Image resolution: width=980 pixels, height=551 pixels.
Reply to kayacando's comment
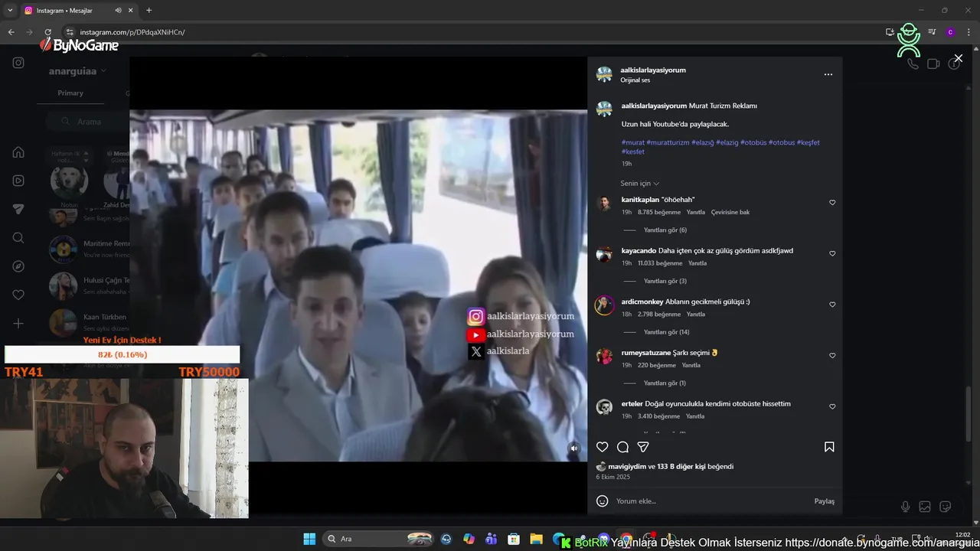(697, 263)
